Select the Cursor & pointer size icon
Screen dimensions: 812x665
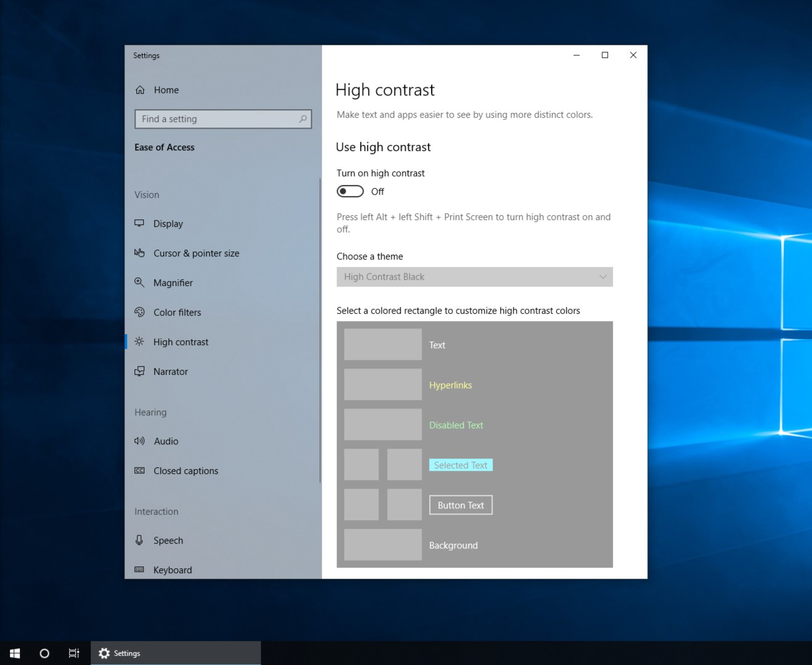[x=139, y=253]
